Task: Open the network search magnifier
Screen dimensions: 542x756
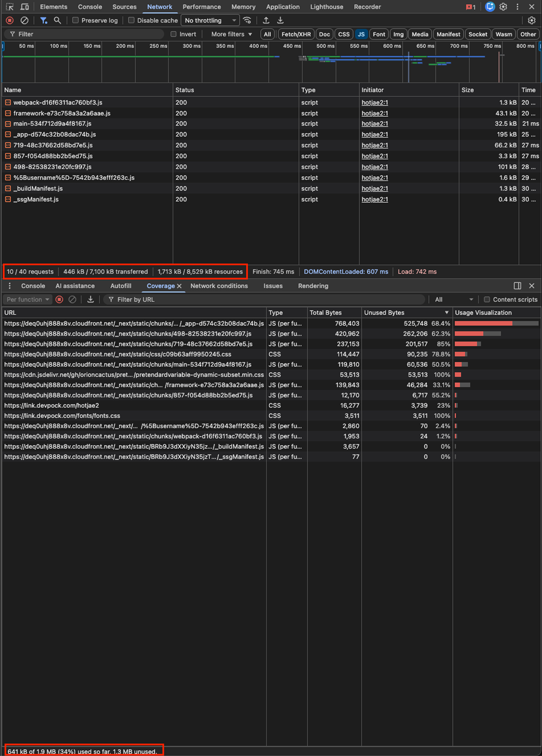Action: coord(57,20)
